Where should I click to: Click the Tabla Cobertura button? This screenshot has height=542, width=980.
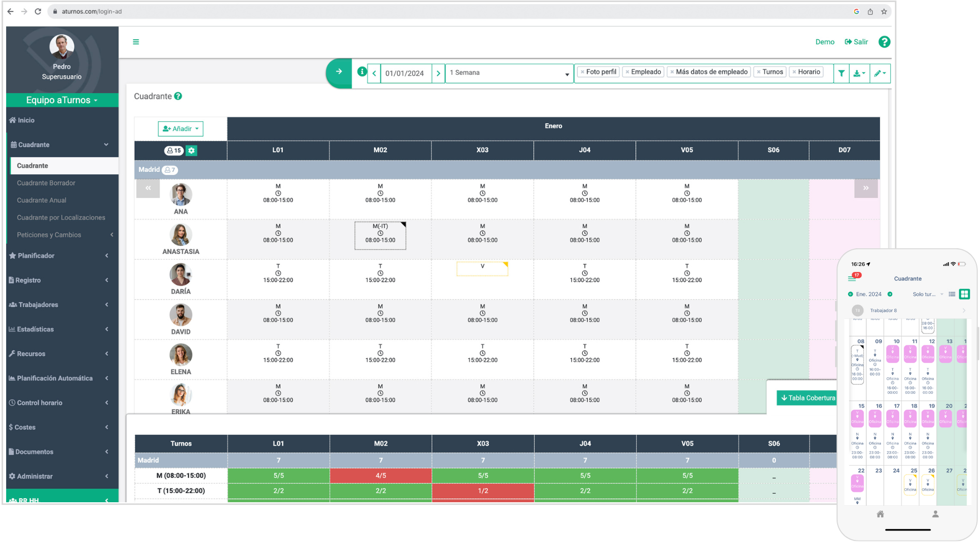click(x=807, y=398)
